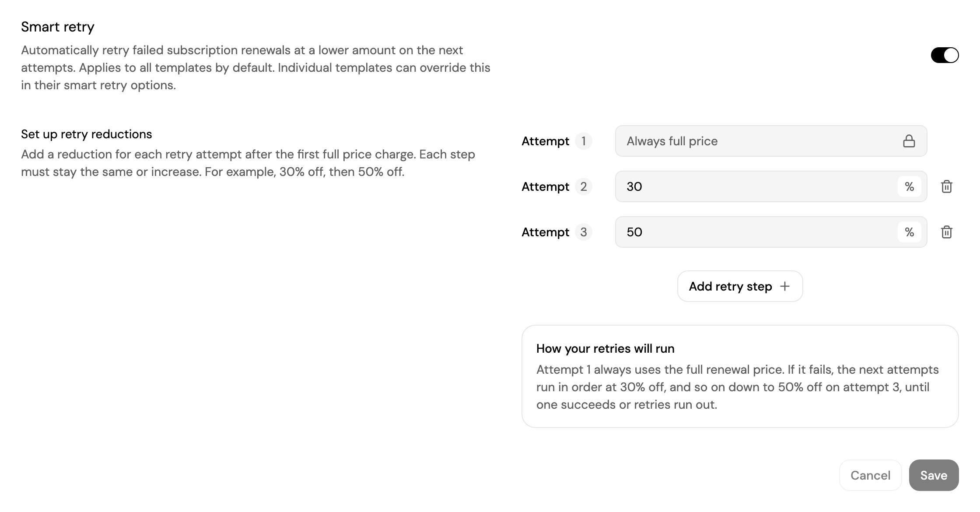The height and width of the screenshot is (512, 980).
Task: Click the Set up retry reductions heading
Action: [x=87, y=134]
